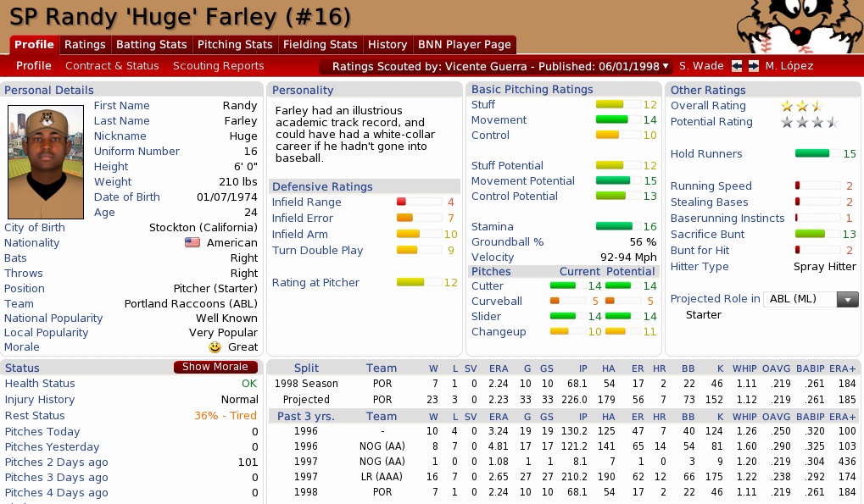Screen dimensions: 864x504
Task: Jump to next player M. López
Action: click(x=789, y=66)
